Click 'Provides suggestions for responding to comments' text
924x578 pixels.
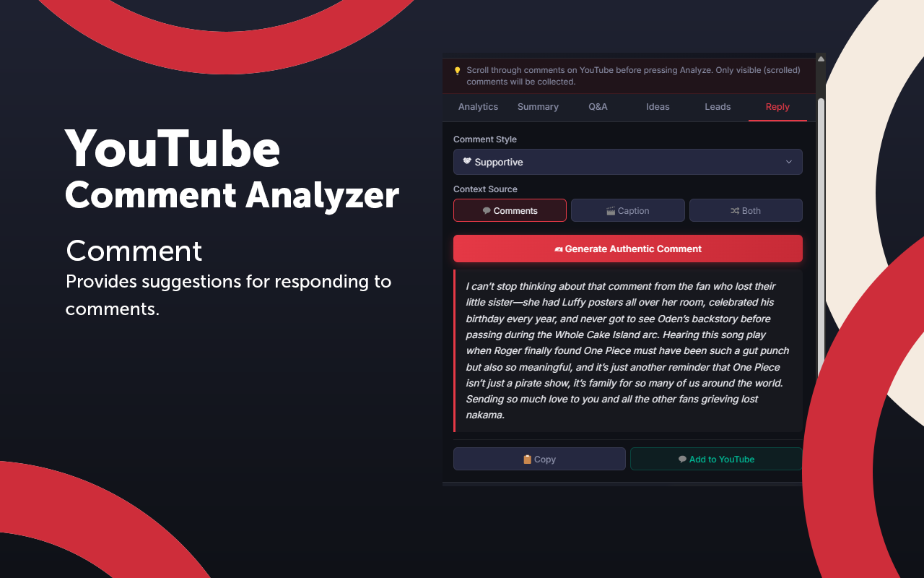[x=228, y=295]
